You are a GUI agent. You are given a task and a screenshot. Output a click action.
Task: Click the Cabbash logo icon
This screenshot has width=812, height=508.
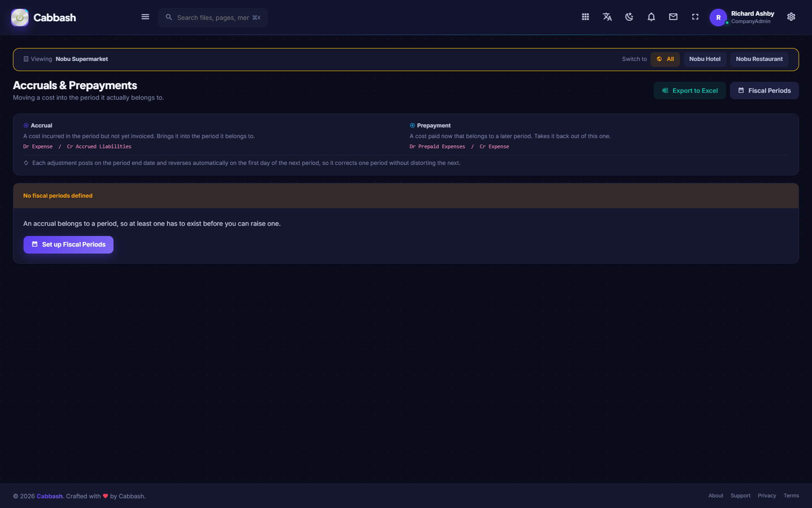(x=20, y=18)
